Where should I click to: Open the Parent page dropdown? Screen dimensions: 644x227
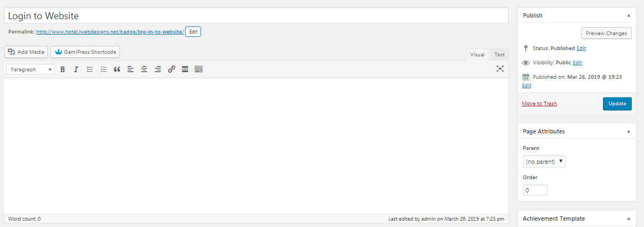(x=544, y=161)
